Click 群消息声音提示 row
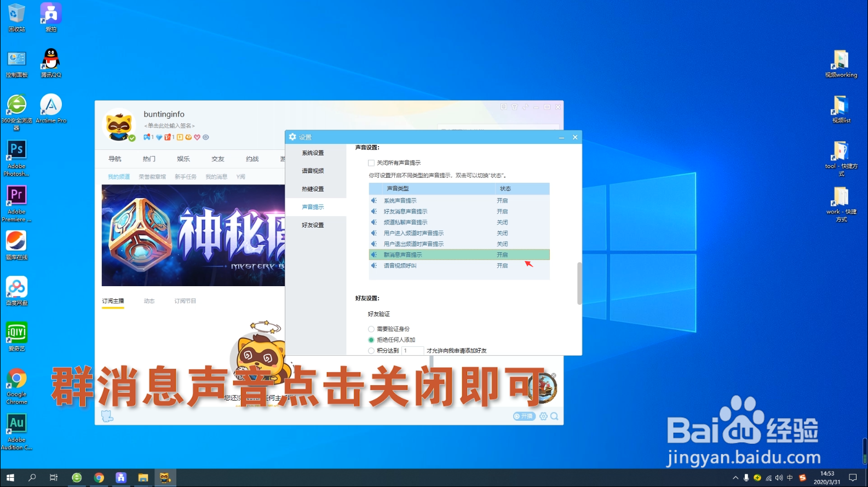Image resolution: width=868 pixels, height=487 pixels. [x=459, y=254]
